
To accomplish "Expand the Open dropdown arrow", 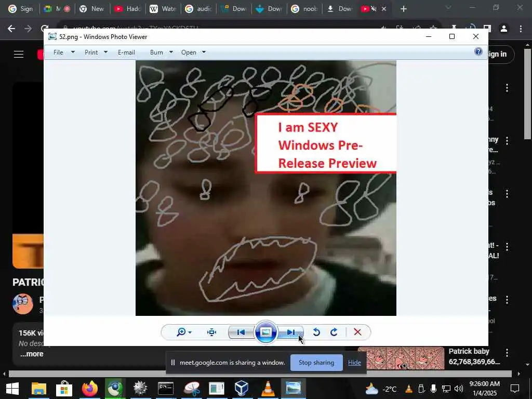I will 204,52.
